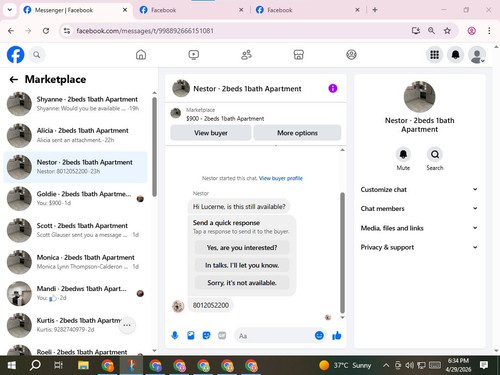Open the emoji picker smiley icon
The height and width of the screenshot is (375, 500).
pos(319,335)
